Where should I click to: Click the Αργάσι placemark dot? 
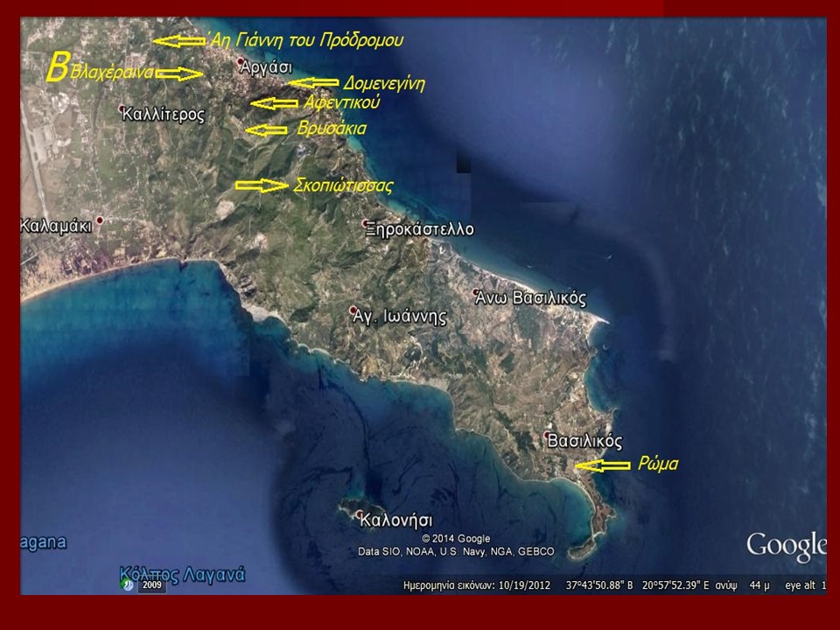tap(240, 61)
